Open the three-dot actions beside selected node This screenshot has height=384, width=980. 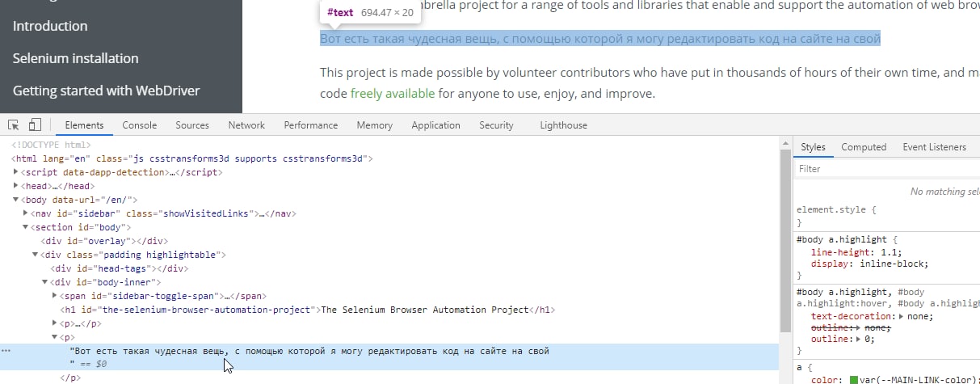pyautogui.click(x=6, y=351)
